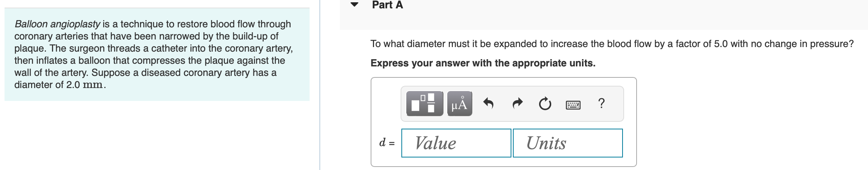Click the "d =" variable label
868x170 pixels.
pos(387,143)
